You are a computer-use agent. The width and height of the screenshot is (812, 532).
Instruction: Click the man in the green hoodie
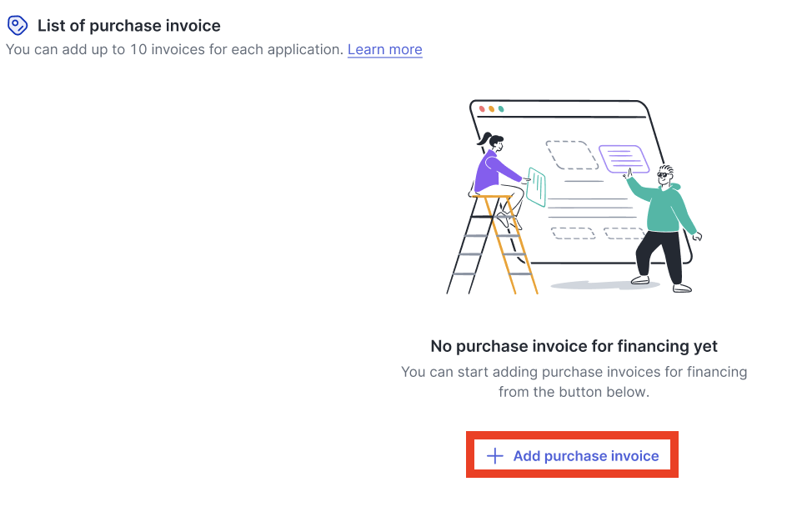pos(663,228)
